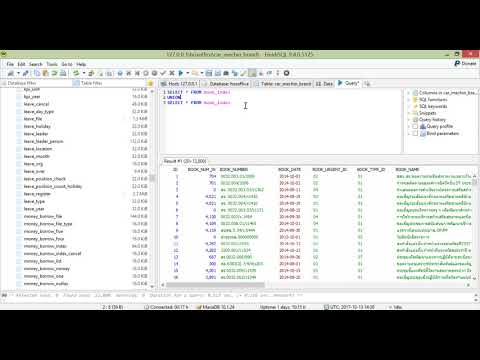Screen dimensions: 480x360
Task: Select the leave_leader_person table in the tree
Action: [x=43, y=141]
